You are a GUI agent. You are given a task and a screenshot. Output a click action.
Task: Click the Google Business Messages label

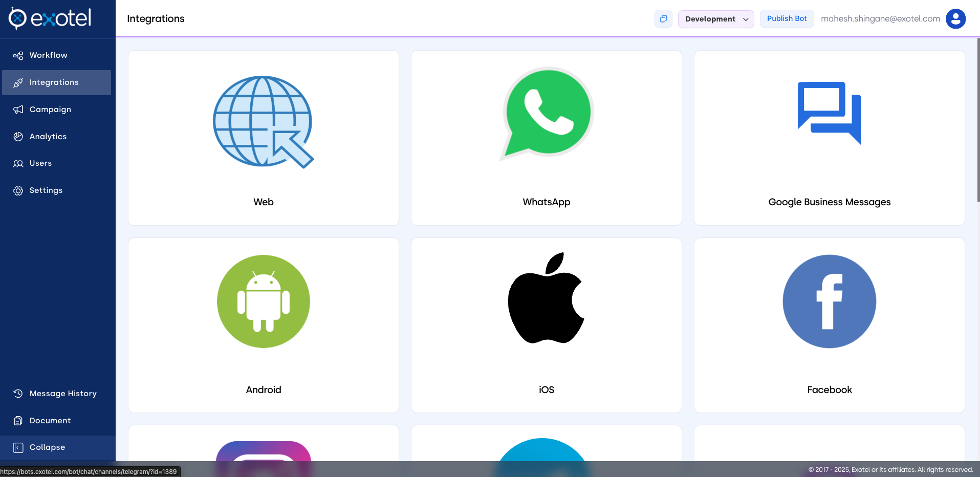coord(830,202)
